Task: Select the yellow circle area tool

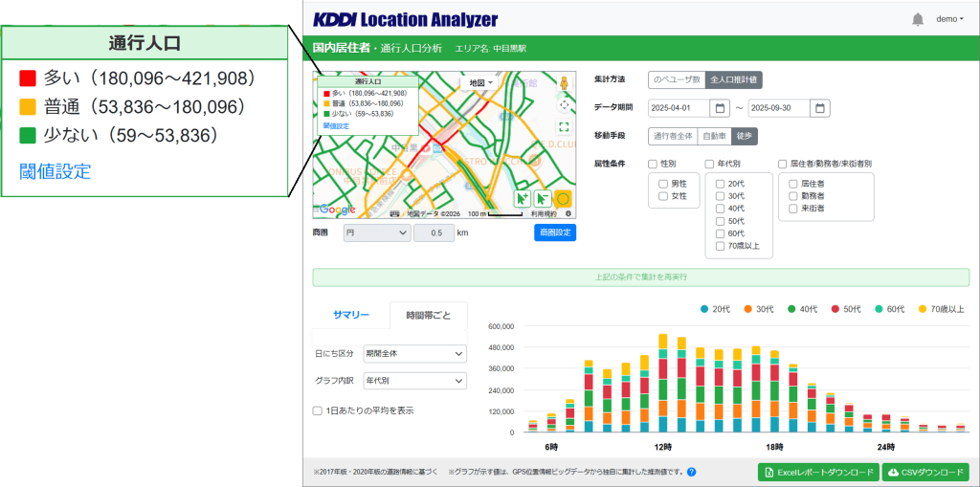Action: click(x=563, y=199)
